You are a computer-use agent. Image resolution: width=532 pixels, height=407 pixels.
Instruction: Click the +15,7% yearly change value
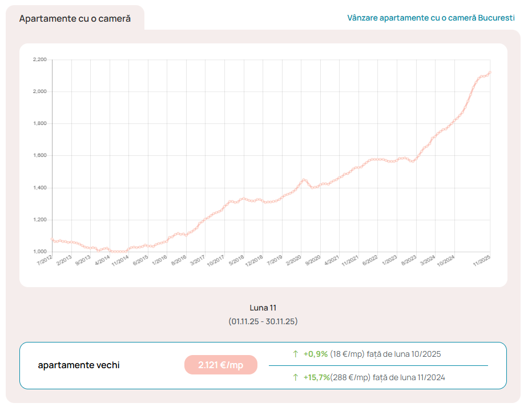pyautogui.click(x=316, y=377)
